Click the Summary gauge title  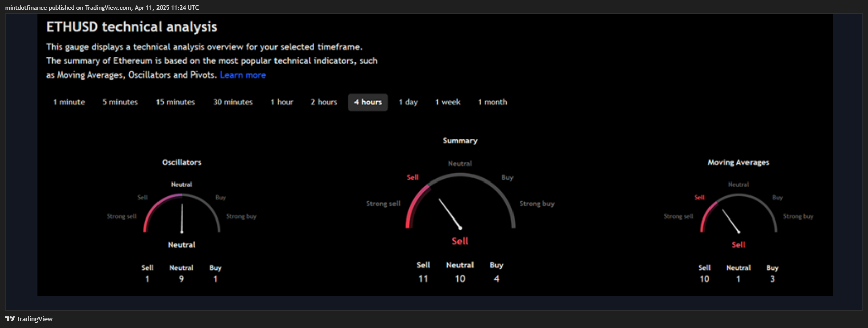coord(460,140)
